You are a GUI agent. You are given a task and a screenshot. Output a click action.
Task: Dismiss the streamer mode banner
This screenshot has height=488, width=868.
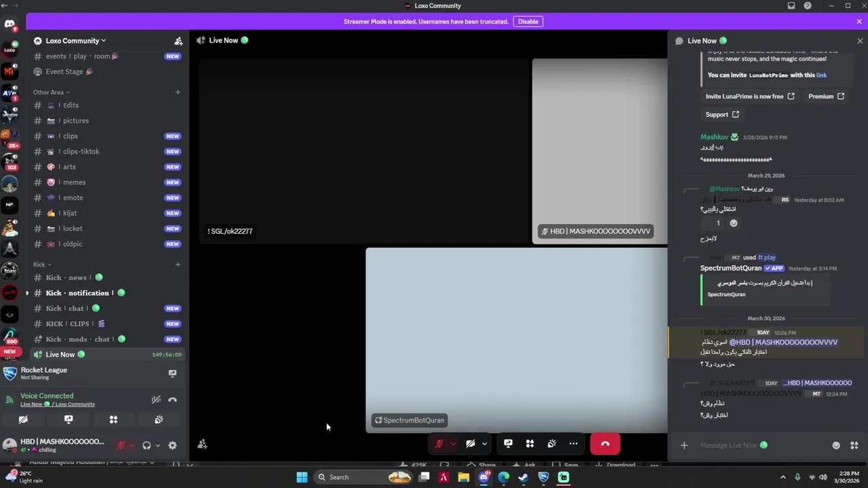[859, 22]
